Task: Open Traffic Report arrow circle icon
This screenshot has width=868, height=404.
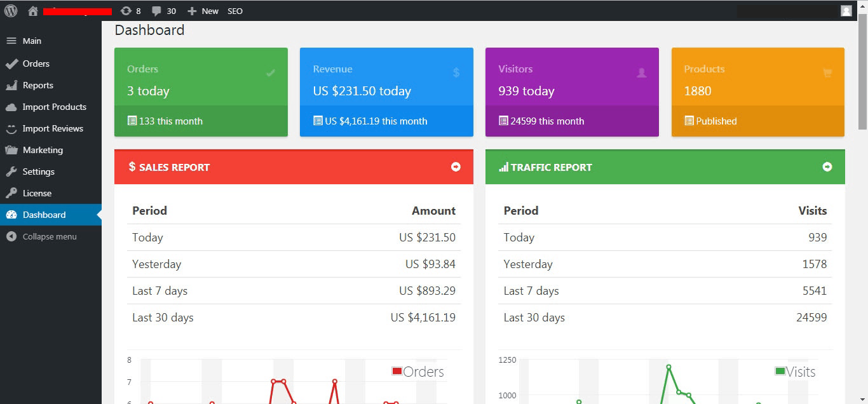Action: tap(827, 166)
